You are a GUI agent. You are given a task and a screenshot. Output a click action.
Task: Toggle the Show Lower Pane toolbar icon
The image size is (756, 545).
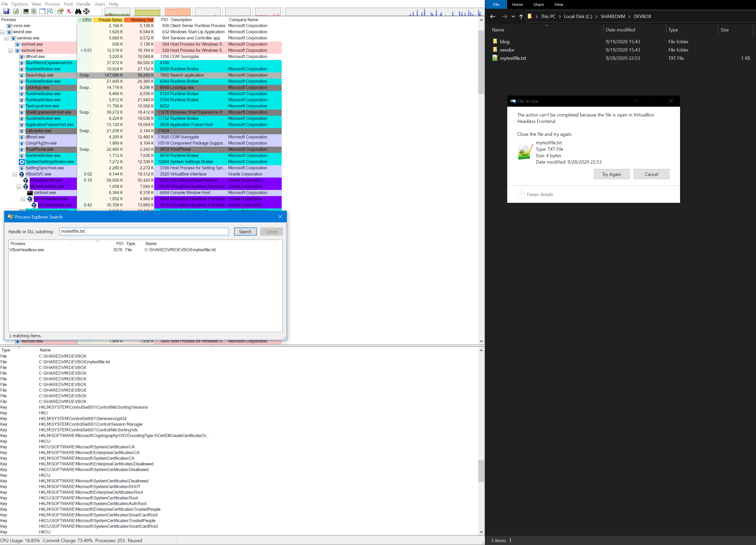[x=42, y=12]
